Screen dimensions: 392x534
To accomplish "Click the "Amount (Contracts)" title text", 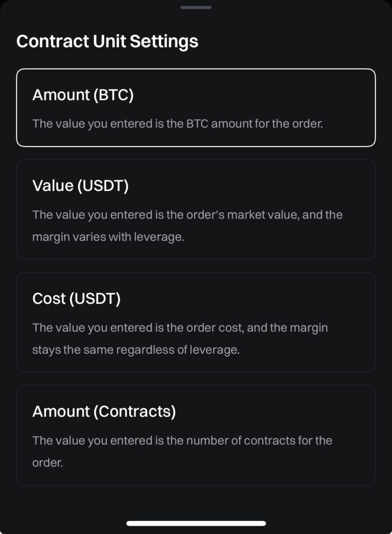I will pyautogui.click(x=104, y=411).
